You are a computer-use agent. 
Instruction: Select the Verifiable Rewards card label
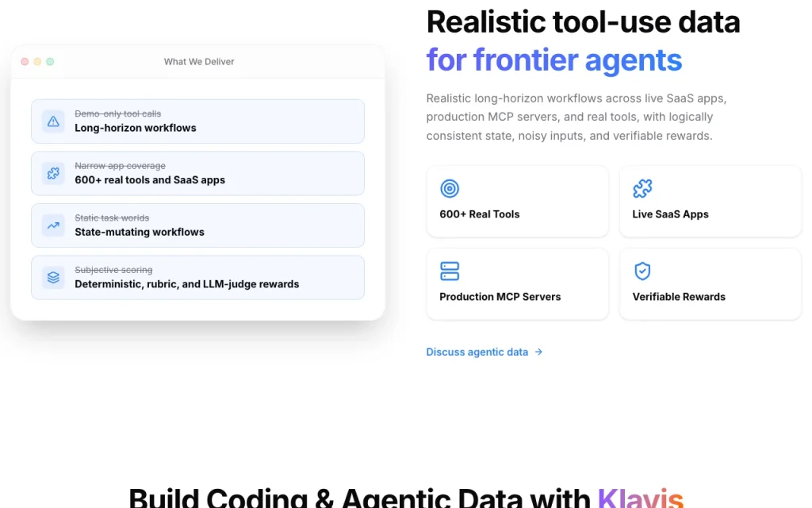(x=679, y=297)
